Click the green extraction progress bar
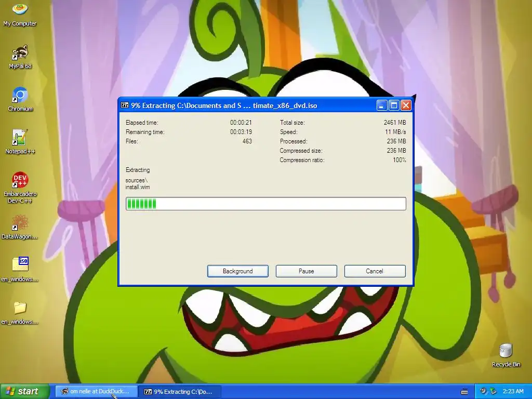The image size is (532, 399). point(265,204)
